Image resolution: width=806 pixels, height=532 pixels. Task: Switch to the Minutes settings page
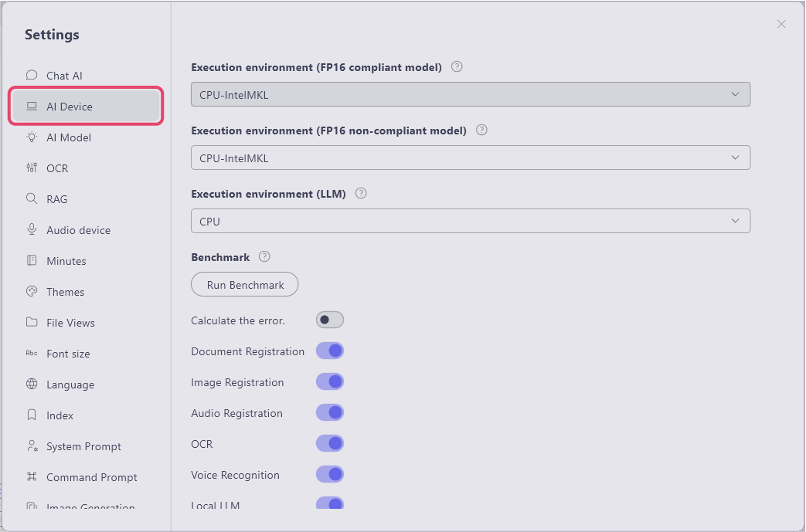[66, 261]
